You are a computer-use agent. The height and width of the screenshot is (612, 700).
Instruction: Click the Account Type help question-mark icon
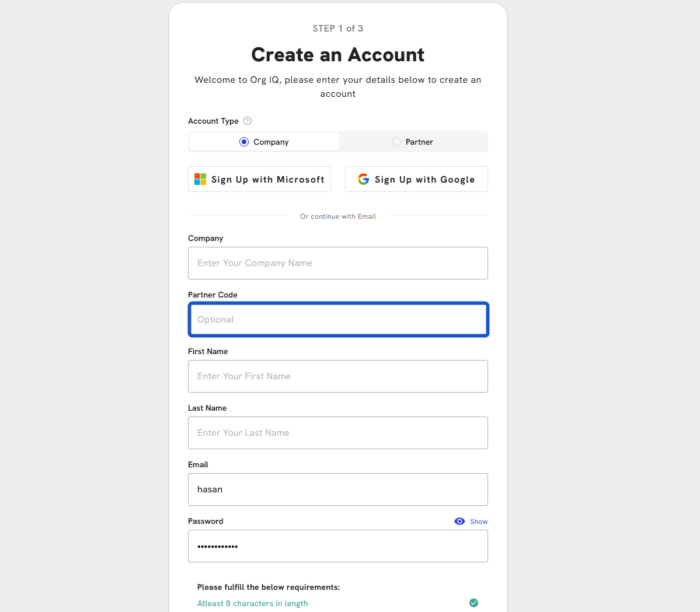point(248,121)
